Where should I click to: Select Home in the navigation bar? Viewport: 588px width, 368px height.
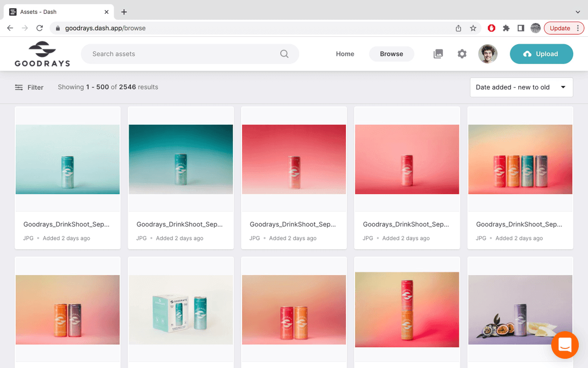(345, 54)
